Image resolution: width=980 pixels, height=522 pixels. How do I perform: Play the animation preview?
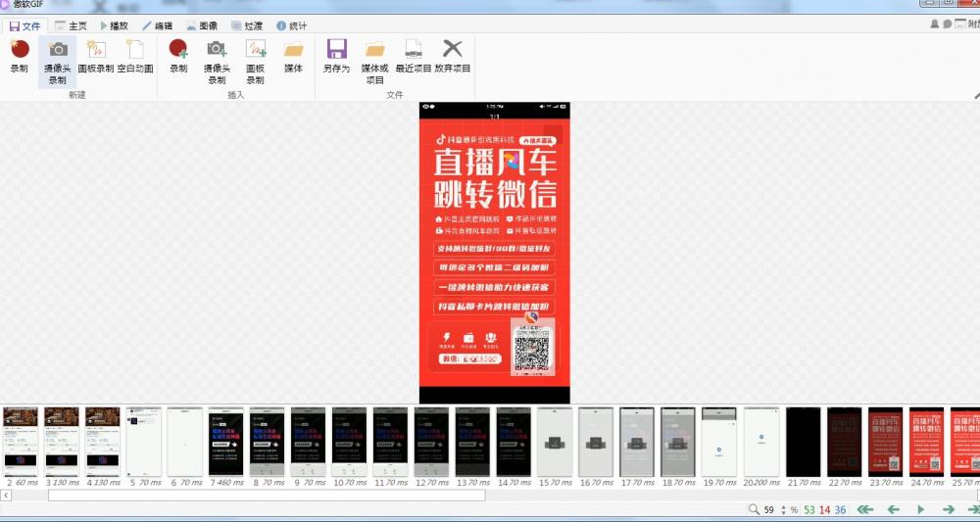tap(920, 509)
